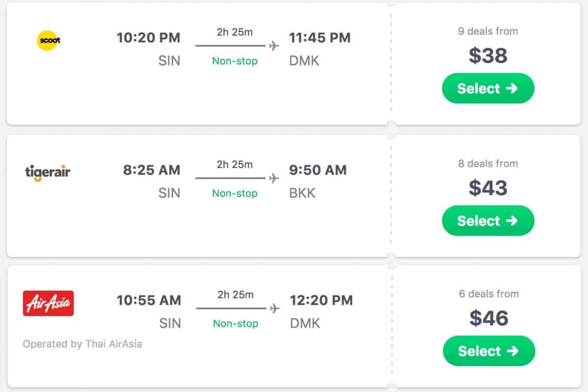The image size is (588, 392).
Task: Click the $43 price on tigerair
Action: point(488,188)
